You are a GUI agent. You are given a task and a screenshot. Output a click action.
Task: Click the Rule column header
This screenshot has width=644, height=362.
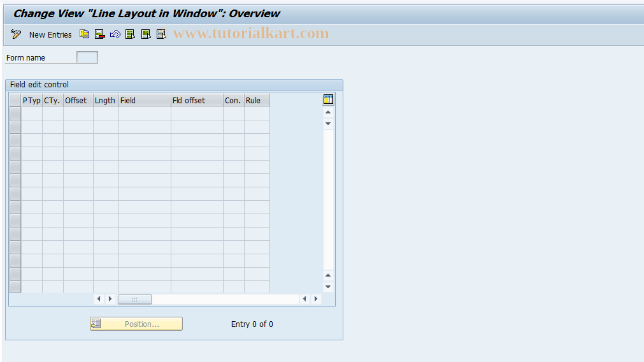(257, 100)
